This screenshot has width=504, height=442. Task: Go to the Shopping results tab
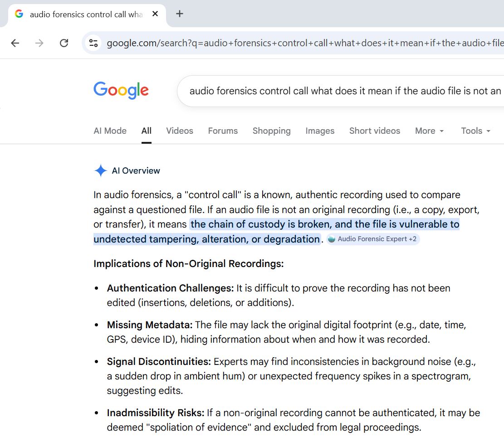click(x=271, y=131)
